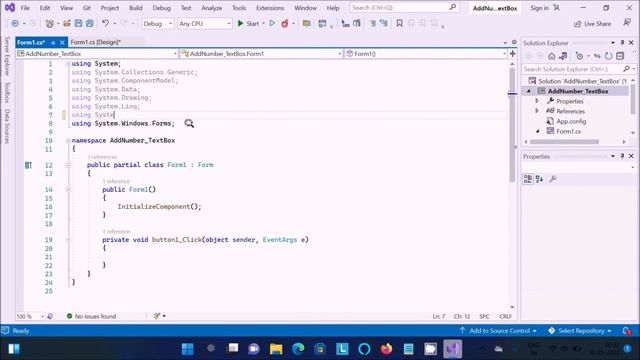Screen dimensions: 640x360
Task: Open the Windows Start menu icon
Action: [x=187, y=349]
